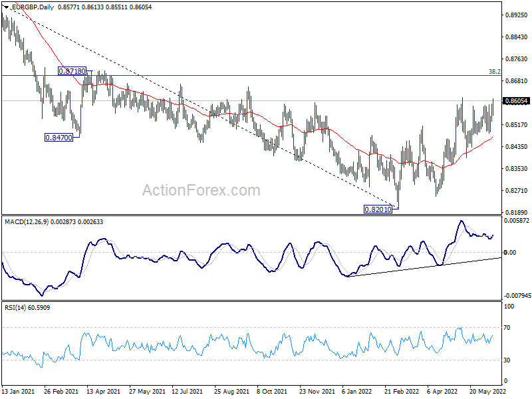Select the 0.82010 bottom price label
Screen dimensions: 532x399
(x=378, y=209)
